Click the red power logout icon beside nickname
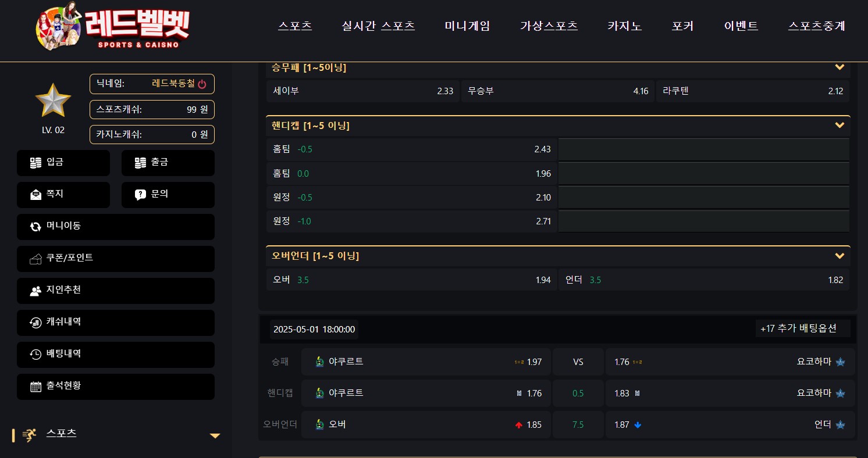The width and height of the screenshot is (868, 458). click(x=202, y=84)
